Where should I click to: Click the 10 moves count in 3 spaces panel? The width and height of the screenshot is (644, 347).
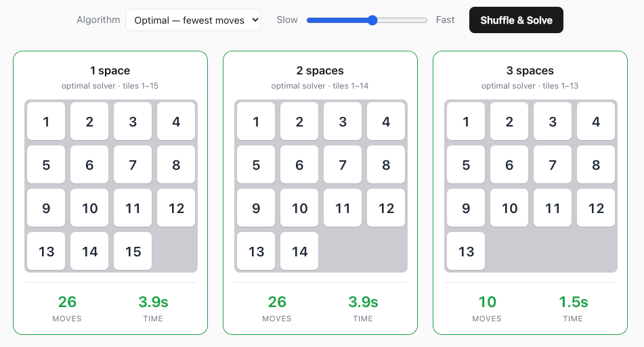(487, 302)
